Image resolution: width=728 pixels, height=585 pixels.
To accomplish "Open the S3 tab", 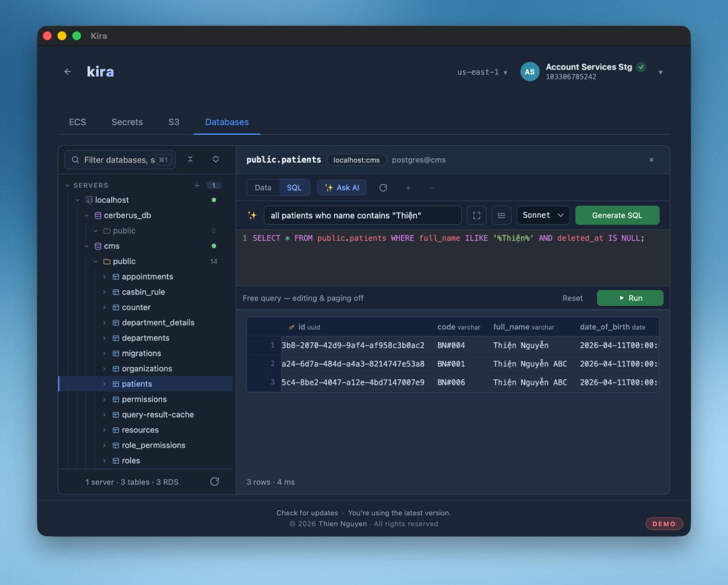I will pyautogui.click(x=174, y=122).
